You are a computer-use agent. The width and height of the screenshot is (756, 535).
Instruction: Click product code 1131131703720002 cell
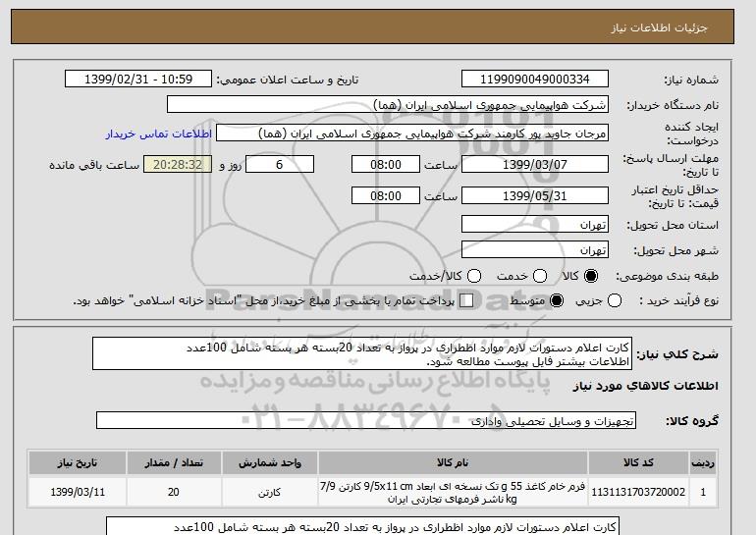point(638,492)
